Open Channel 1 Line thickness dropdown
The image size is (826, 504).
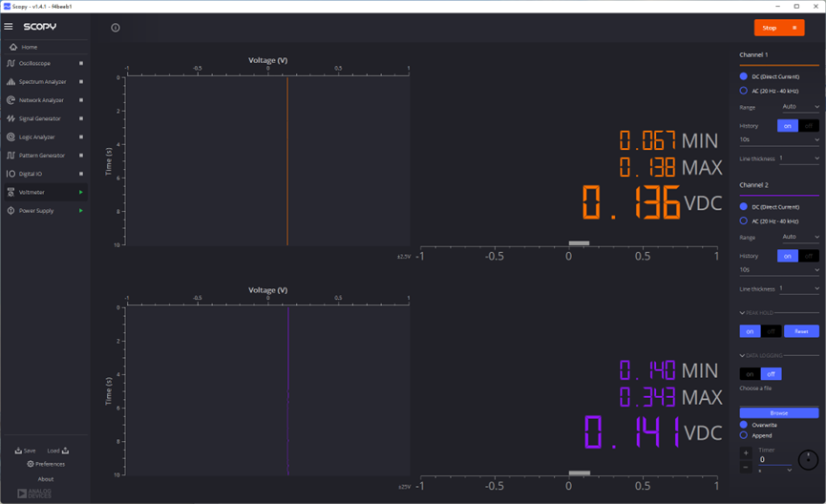798,158
